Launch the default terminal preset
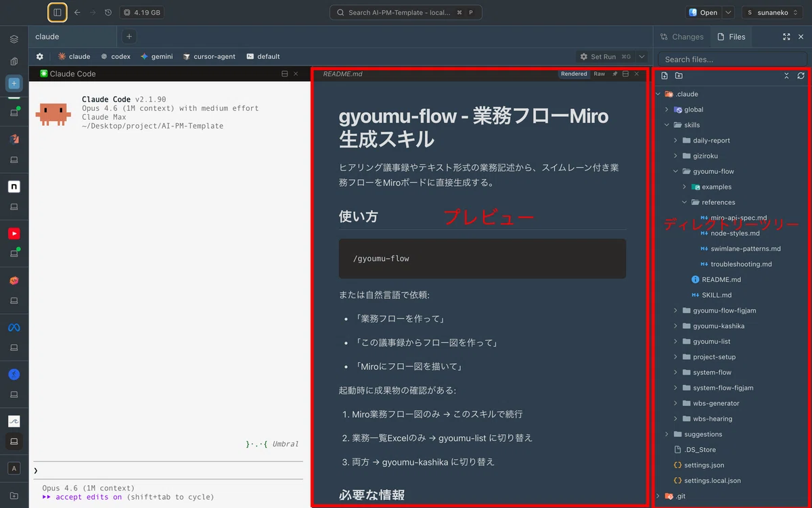 pos(263,57)
